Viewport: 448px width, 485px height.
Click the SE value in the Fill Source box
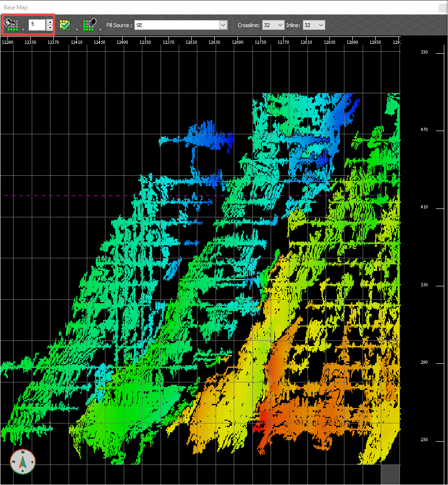(x=140, y=25)
